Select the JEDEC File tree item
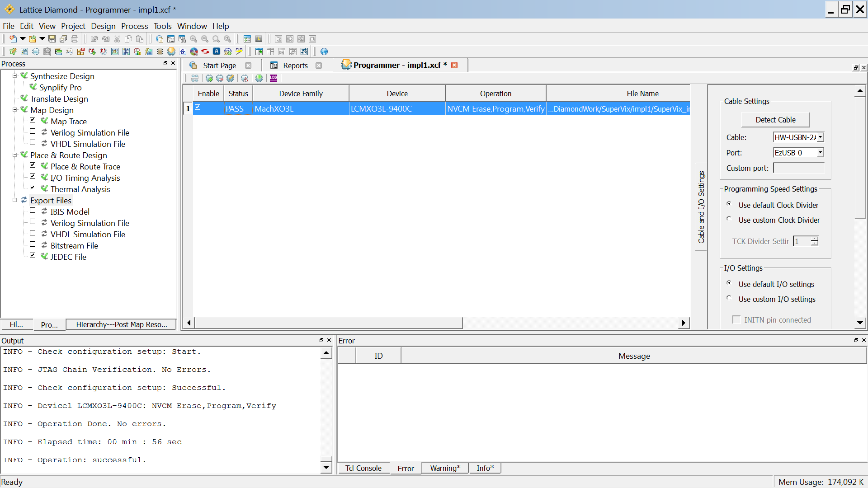Screen dimensions: 868x488 click(x=68, y=257)
